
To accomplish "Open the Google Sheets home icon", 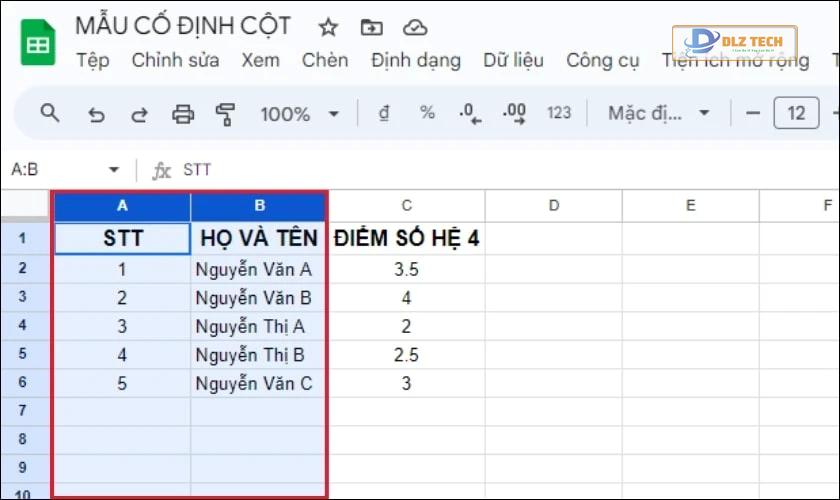I will (x=38, y=42).
